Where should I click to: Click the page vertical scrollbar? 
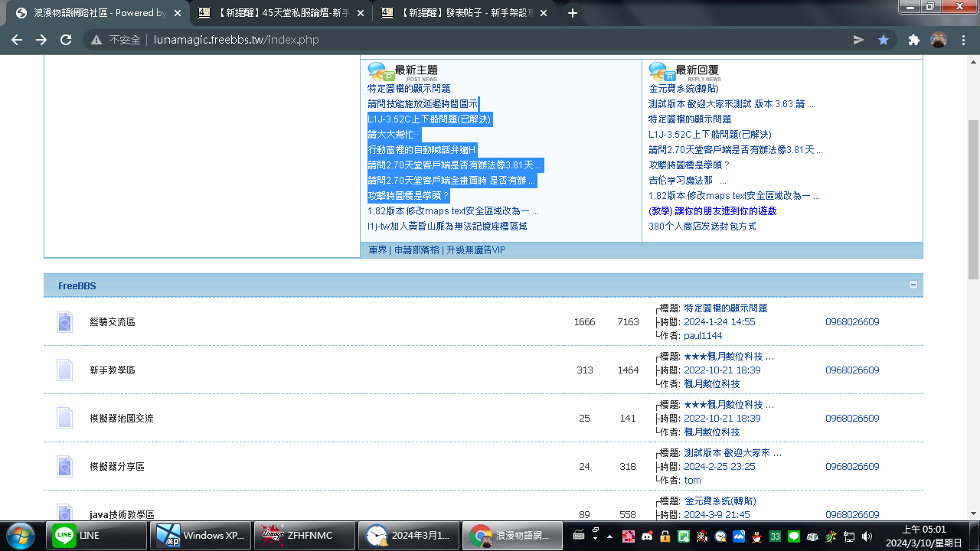974,199
